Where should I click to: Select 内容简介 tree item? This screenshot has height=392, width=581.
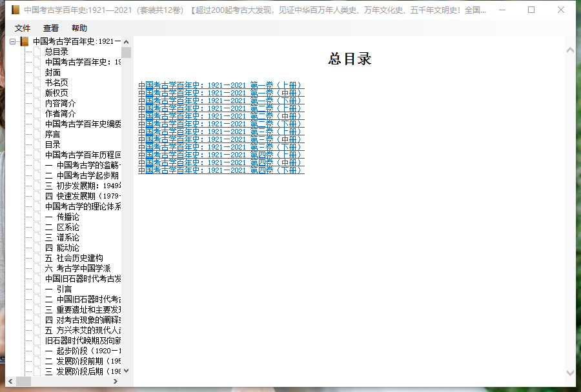(61, 103)
